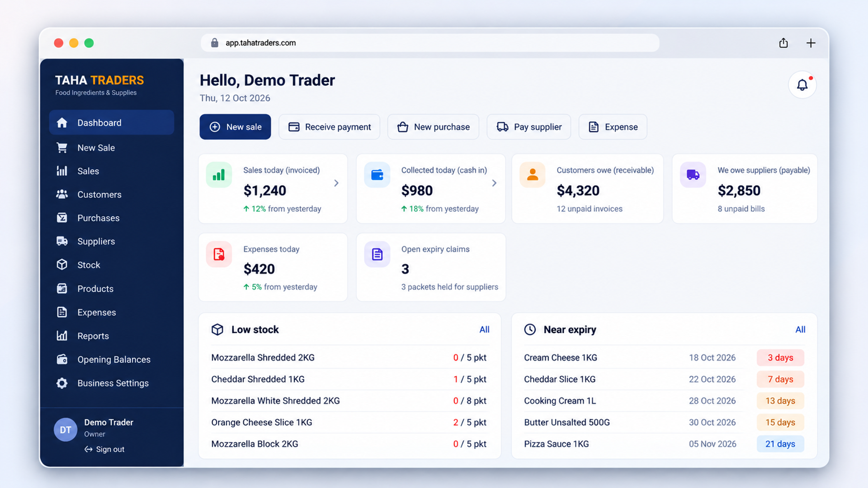Viewport: 868px width, 488px height.
Task: Select Mozzarella Shredded 2KG row
Action: 350,357
